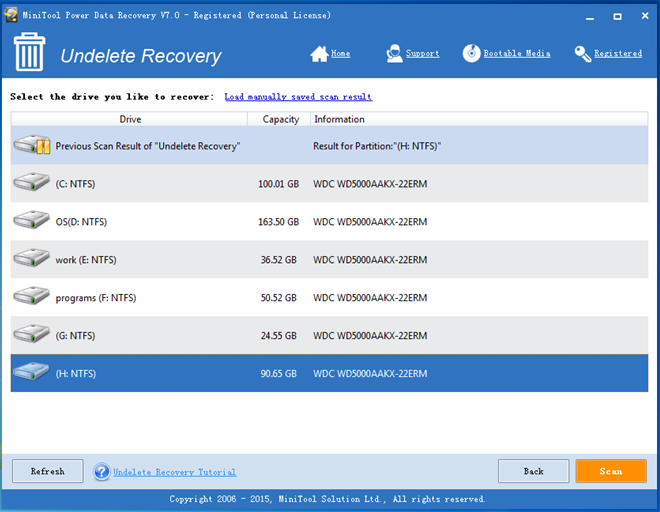Viewport: 660px width, 512px height.
Task: Select the (H: NTFS) drive label
Action: [76, 373]
